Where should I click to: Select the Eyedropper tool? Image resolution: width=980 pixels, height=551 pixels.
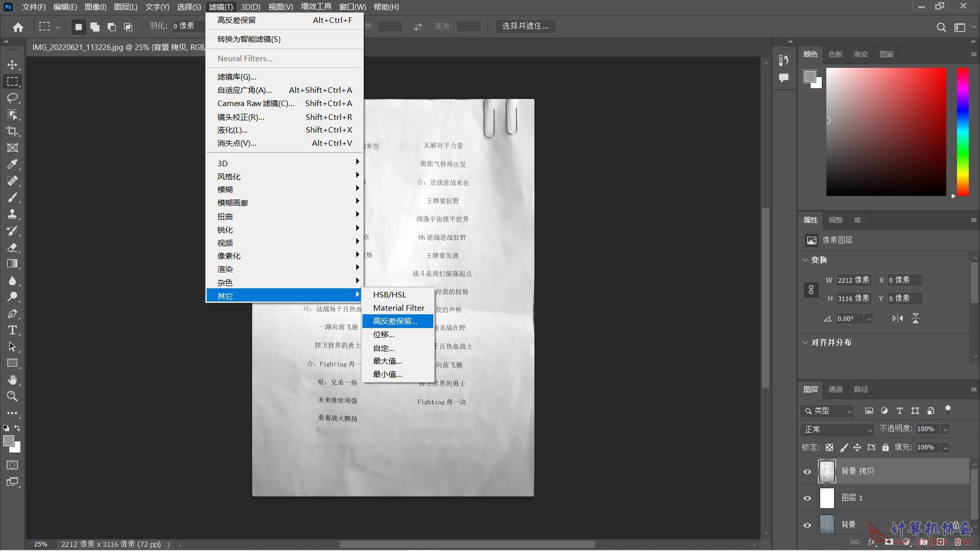(12, 164)
